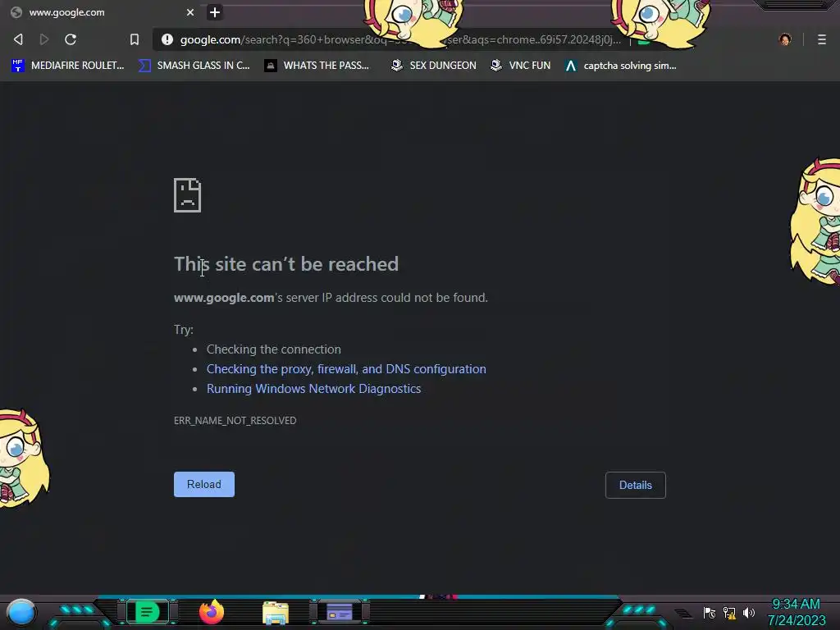The width and height of the screenshot is (840, 630).
Task: Close the www.google.com tab
Action: pyautogui.click(x=190, y=12)
